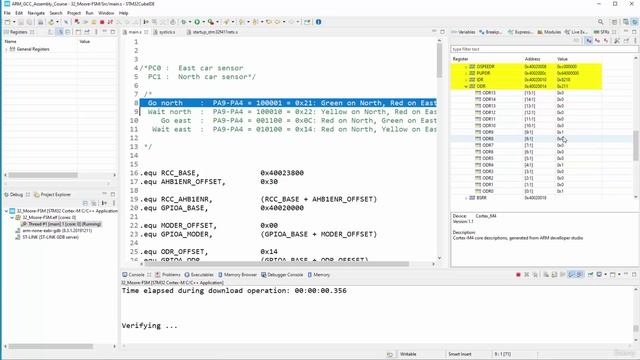The height and width of the screenshot is (360, 640).
Task: Open the Navigate menu
Action: 36,13
